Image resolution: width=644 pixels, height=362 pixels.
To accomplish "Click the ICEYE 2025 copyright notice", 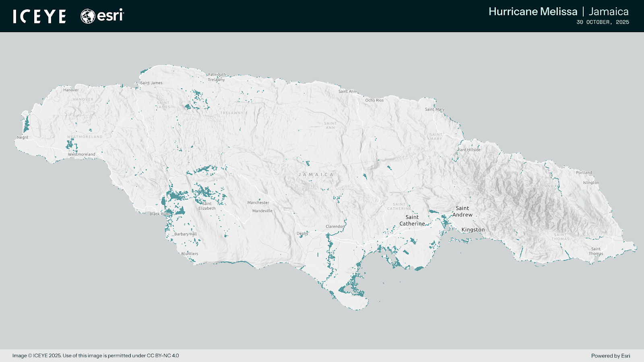I will click(95, 356).
